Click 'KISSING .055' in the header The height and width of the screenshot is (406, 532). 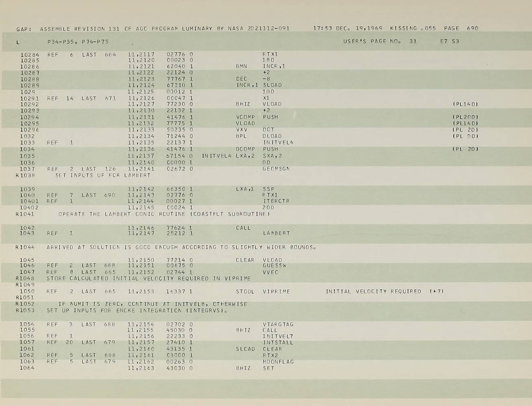[413, 28]
